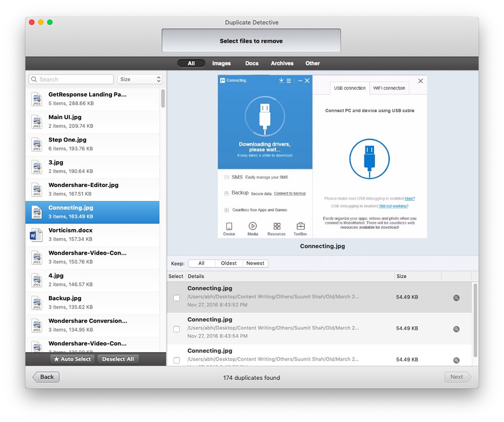Set Keep to Newest

coord(255,263)
